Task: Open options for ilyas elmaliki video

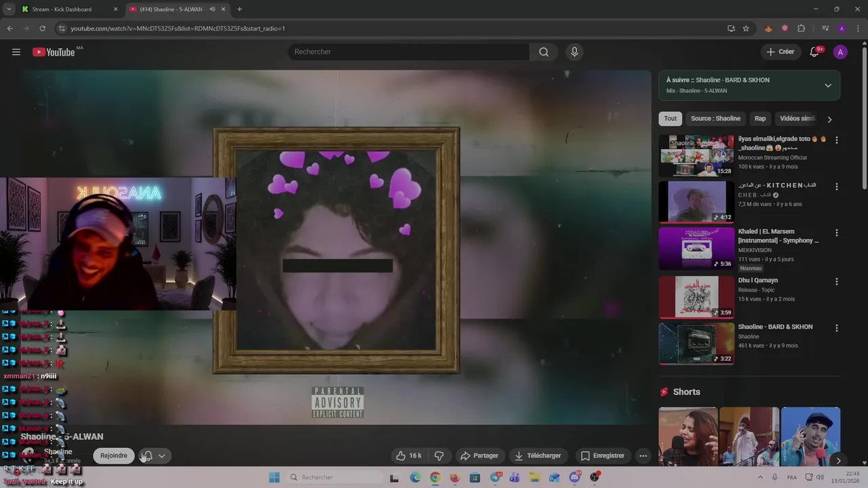Action: (x=836, y=140)
